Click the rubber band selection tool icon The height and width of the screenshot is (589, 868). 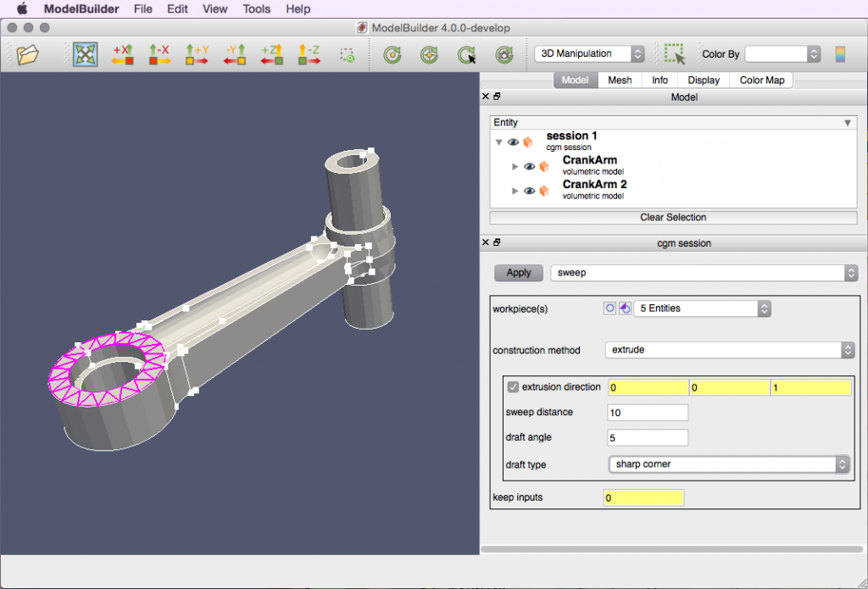click(x=675, y=54)
